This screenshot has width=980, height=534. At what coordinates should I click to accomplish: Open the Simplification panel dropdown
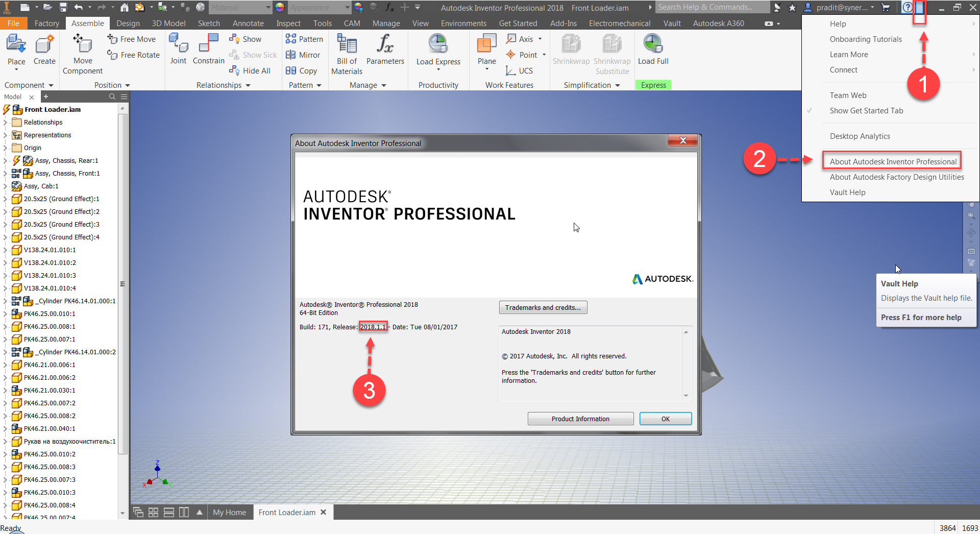592,85
